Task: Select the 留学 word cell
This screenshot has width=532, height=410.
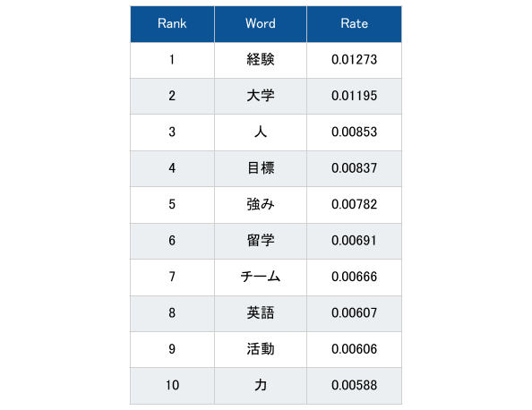Action: point(261,241)
